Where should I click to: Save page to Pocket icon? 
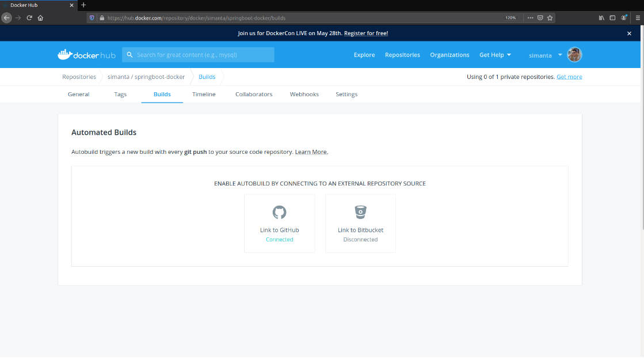pos(540,18)
